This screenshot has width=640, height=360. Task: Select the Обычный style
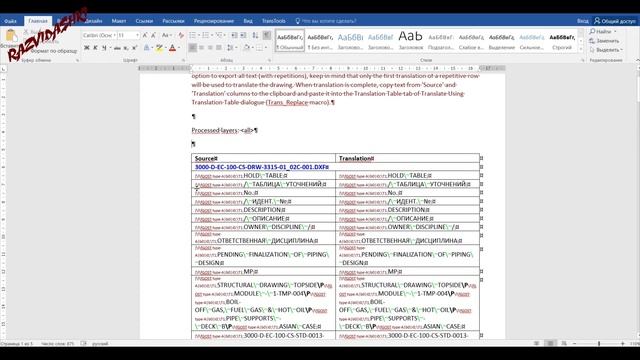[x=290, y=41]
